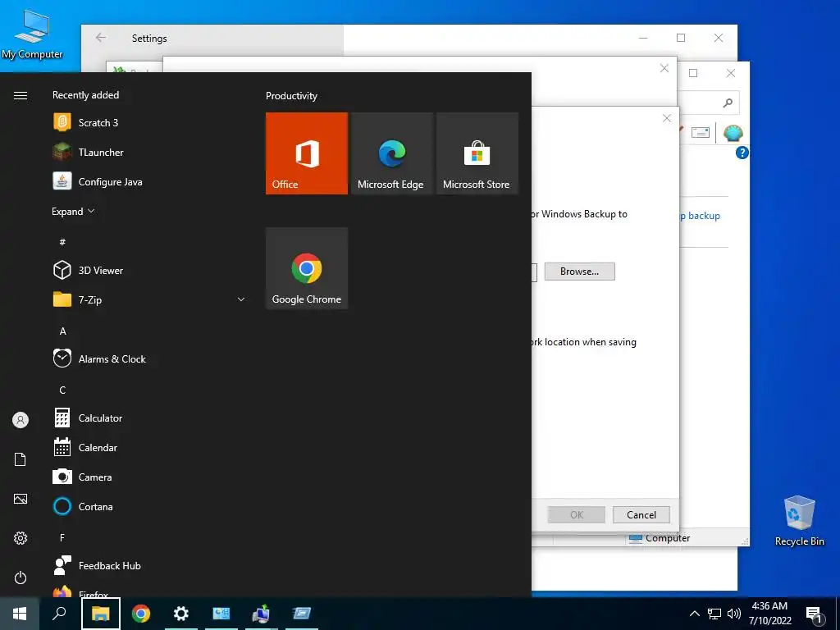Launch the Google Chrome tile

(307, 268)
